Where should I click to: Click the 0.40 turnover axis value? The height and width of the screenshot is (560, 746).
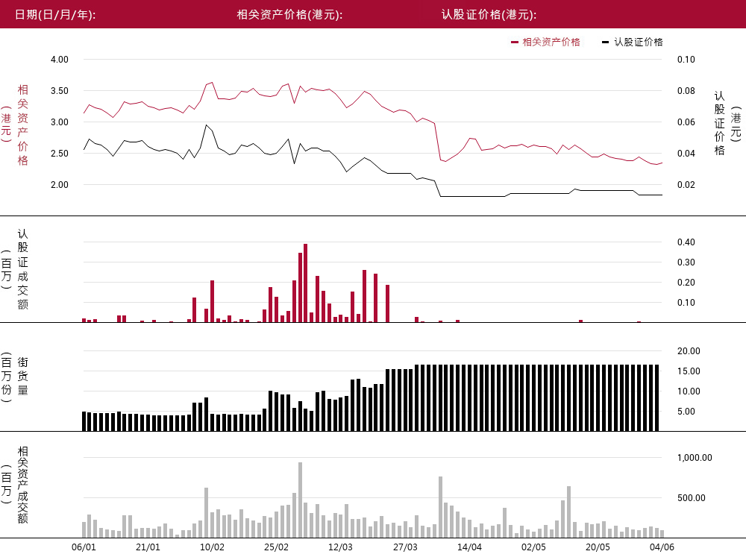tap(686, 242)
